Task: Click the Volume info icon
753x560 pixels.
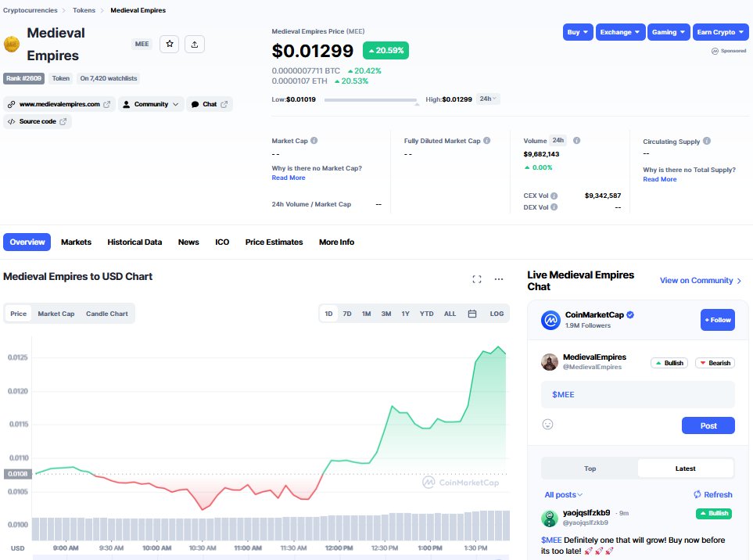Action: (x=577, y=141)
